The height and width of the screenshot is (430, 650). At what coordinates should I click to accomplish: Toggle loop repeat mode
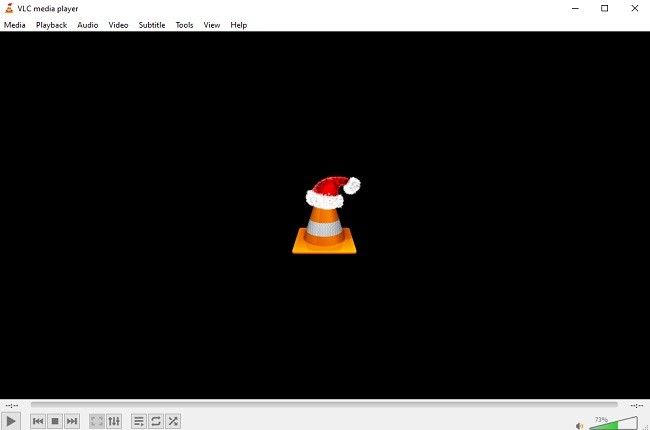(x=156, y=421)
